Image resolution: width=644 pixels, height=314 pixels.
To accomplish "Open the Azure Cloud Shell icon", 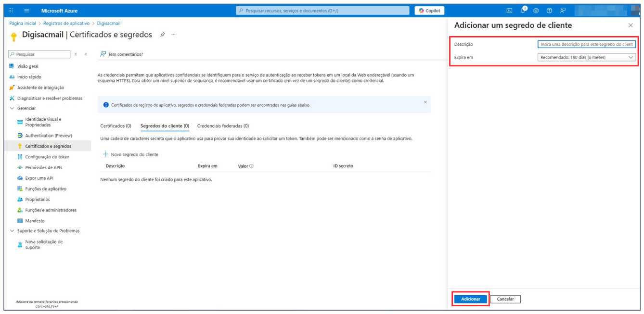I will (x=509, y=11).
